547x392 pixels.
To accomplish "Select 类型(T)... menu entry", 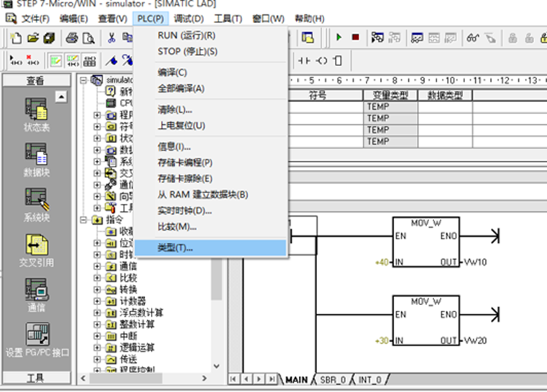I will pyautogui.click(x=211, y=248).
